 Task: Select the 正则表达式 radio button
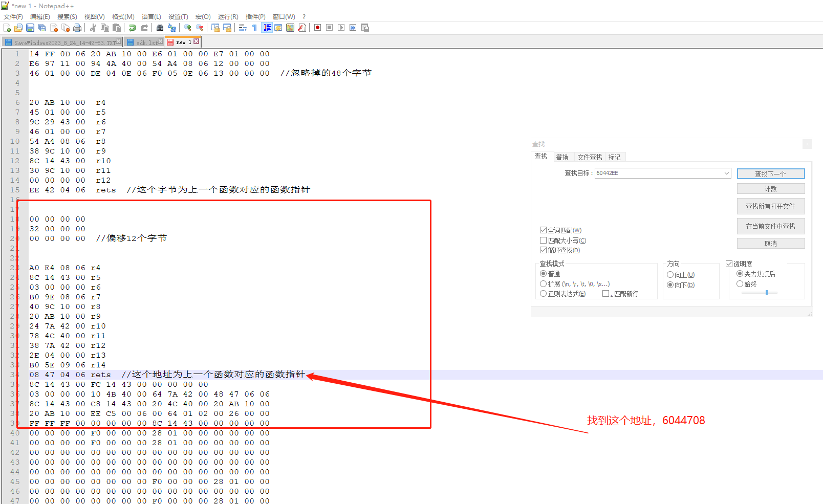(543, 294)
